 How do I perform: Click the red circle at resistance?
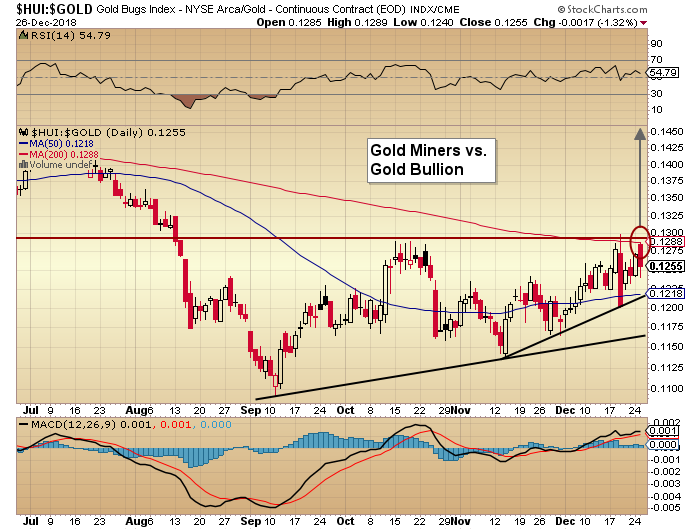click(x=639, y=238)
